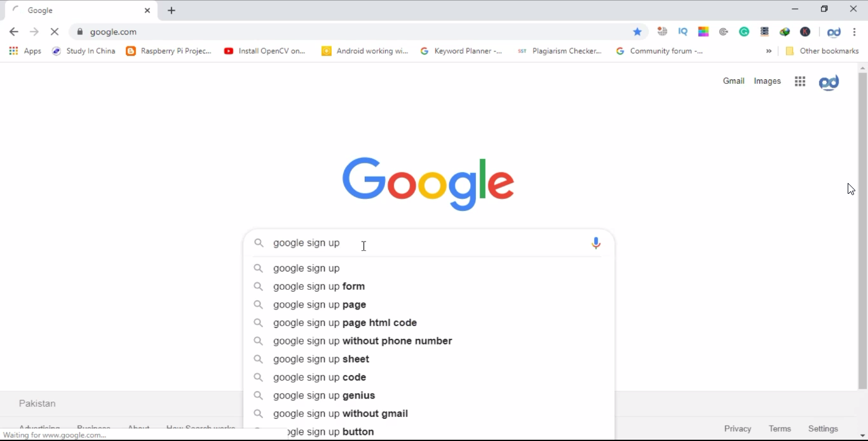The width and height of the screenshot is (868, 441).
Task: Open the Other bookmarks folder
Action: (822, 51)
